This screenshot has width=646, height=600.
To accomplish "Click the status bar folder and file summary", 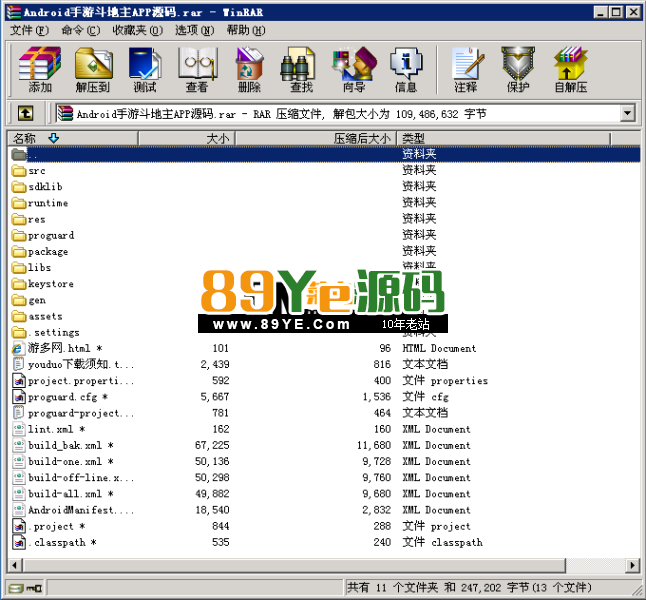I will coord(469,587).
